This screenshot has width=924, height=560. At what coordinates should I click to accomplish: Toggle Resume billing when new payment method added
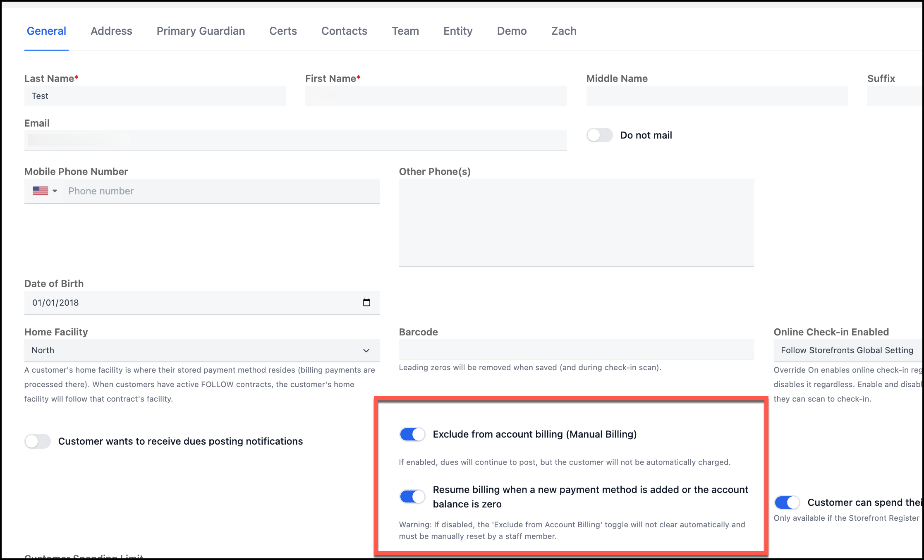pyautogui.click(x=412, y=496)
